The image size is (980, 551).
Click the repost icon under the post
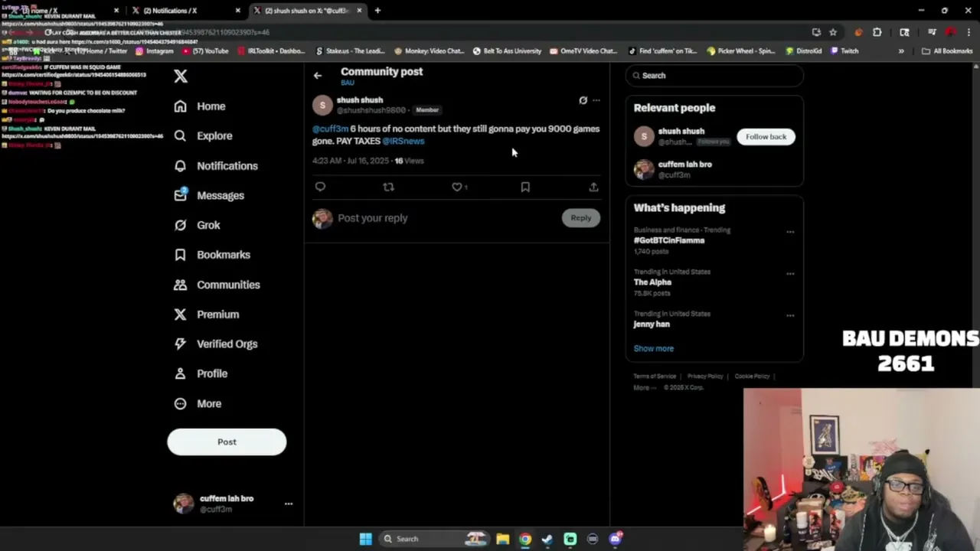coord(388,187)
